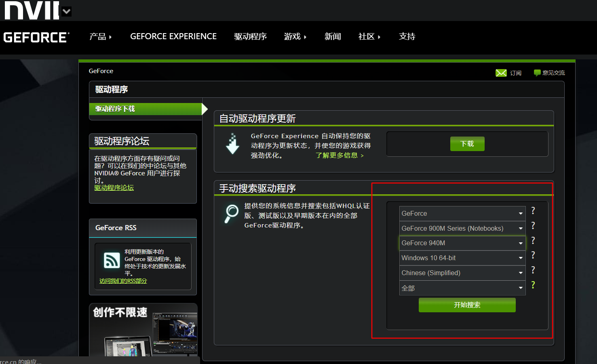
Task: Click the download arrow icon
Action: 232,144
